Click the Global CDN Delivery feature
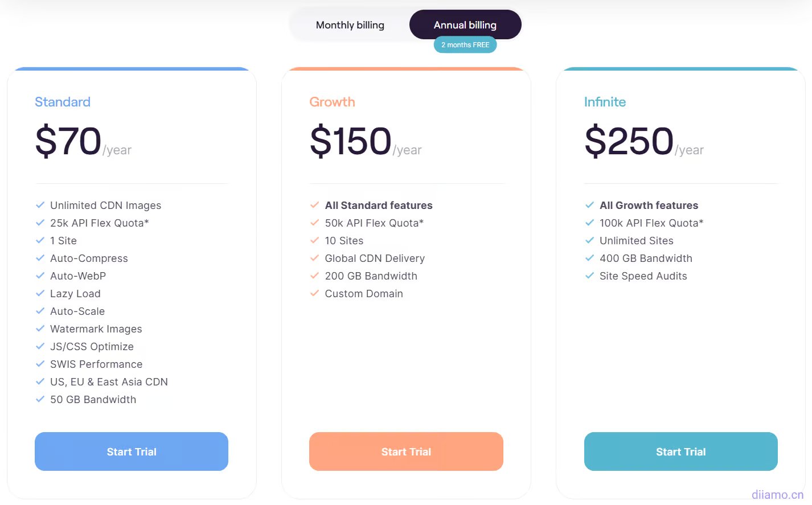The height and width of the screenshot is (505, 812). point(375,258)
